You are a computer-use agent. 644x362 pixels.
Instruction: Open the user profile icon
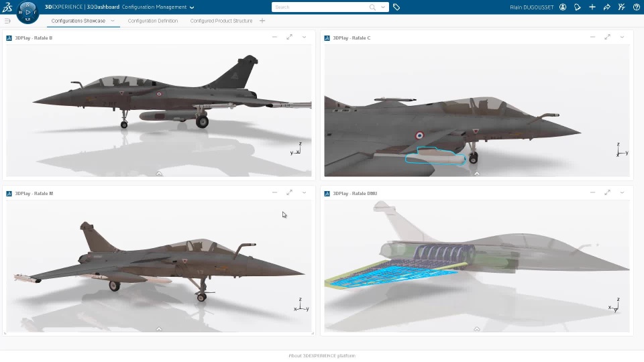pos(563,7)
